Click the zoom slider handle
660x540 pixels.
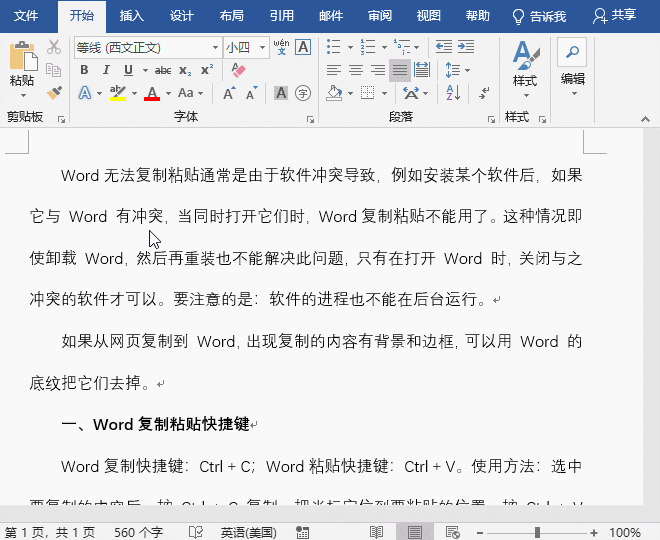click(x=538, y=532)
